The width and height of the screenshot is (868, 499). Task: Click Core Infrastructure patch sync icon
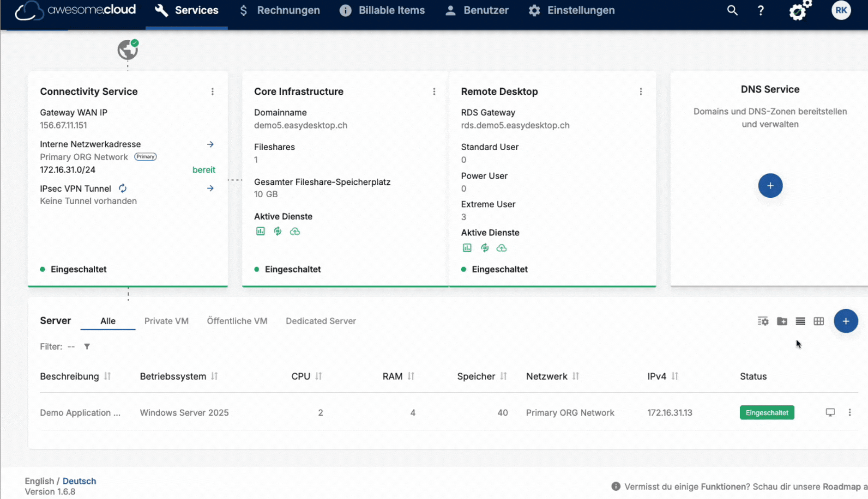pos(277,231)
